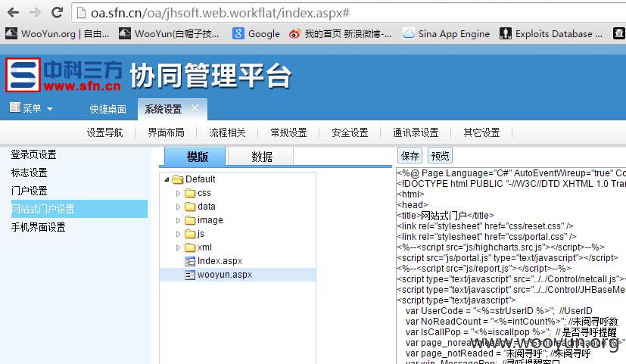
Task: Click inside the template code editor
Action: pyautogui.click(x=511, y=266)
